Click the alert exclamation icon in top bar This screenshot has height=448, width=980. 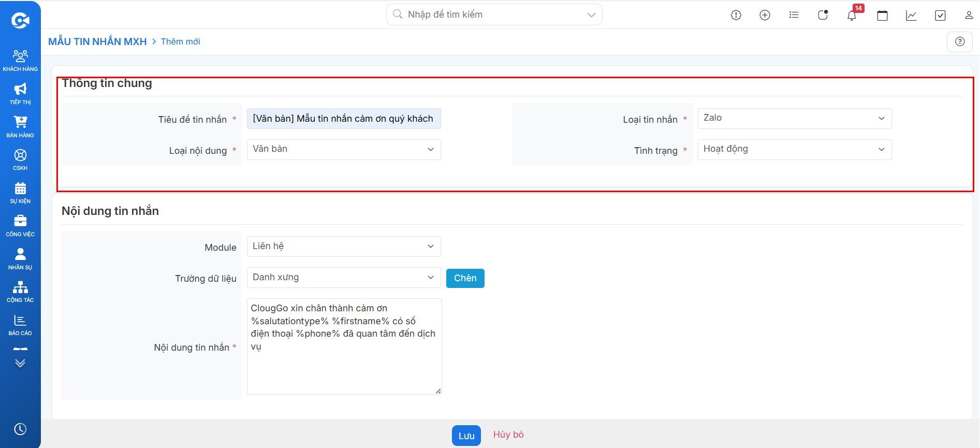coord(736,15)
